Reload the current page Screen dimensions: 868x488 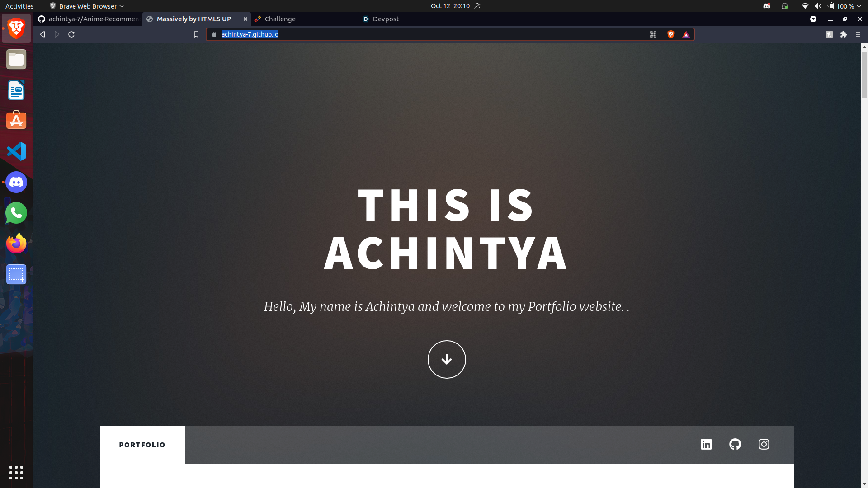71,34
